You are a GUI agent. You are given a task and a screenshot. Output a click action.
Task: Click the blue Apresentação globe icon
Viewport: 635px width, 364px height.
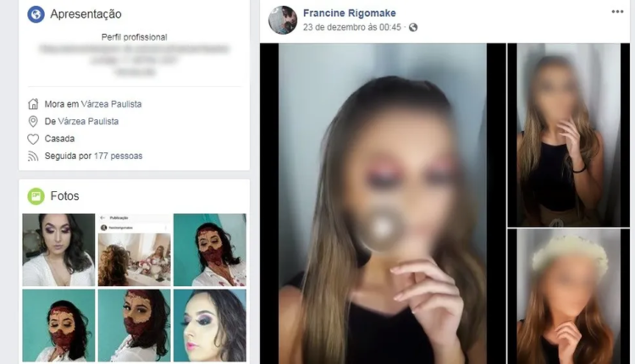[x=36, y=14]
